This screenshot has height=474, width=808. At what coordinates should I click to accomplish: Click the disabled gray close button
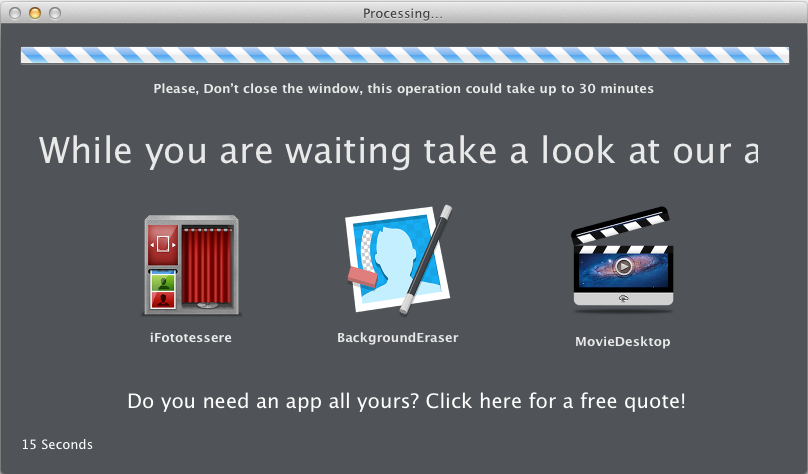tap(15, 13)
